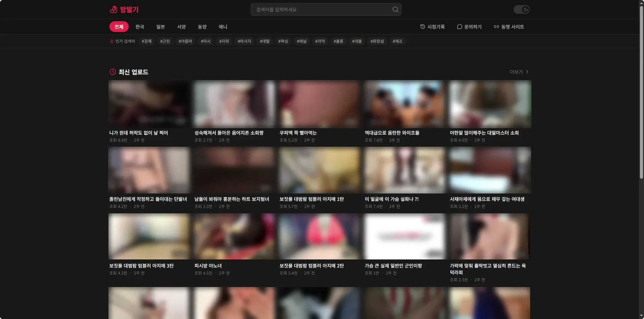Click the magnifier search icon

[395, 9]
